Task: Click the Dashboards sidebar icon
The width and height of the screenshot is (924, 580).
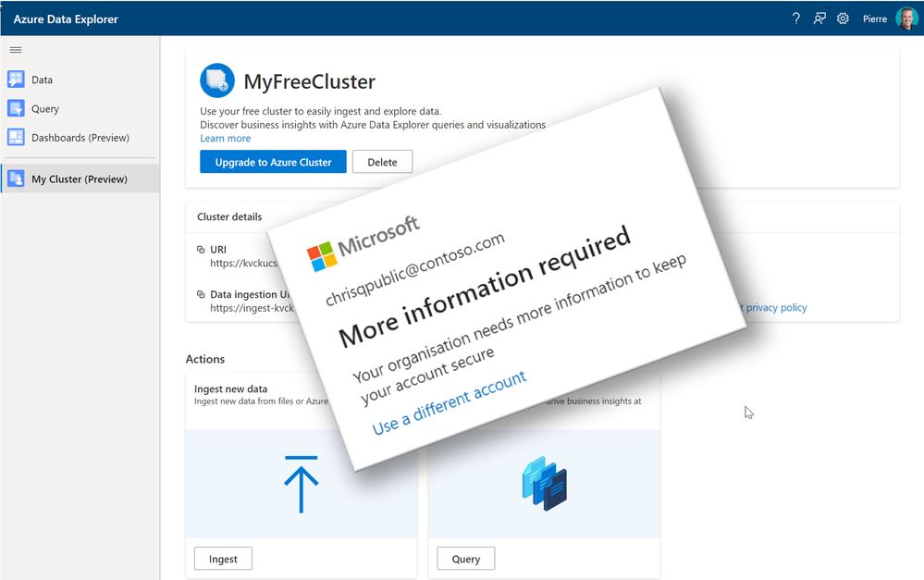Action: (16, 137)
